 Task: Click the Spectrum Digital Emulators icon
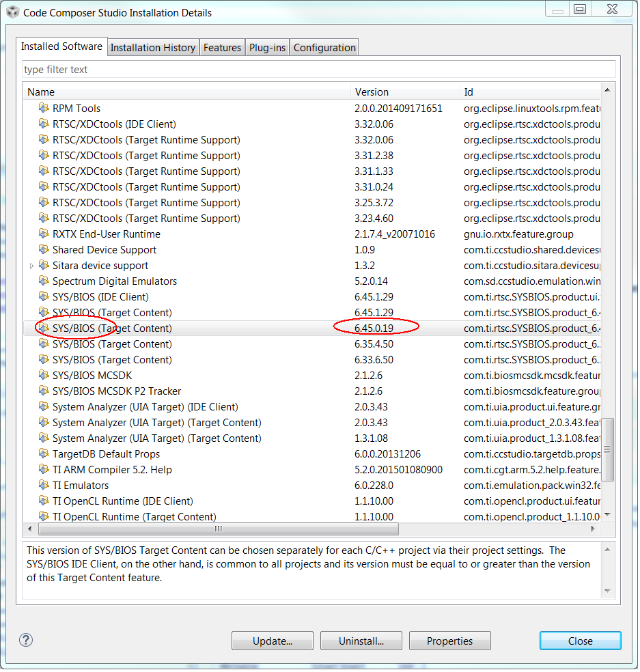(x=44, y=281)
